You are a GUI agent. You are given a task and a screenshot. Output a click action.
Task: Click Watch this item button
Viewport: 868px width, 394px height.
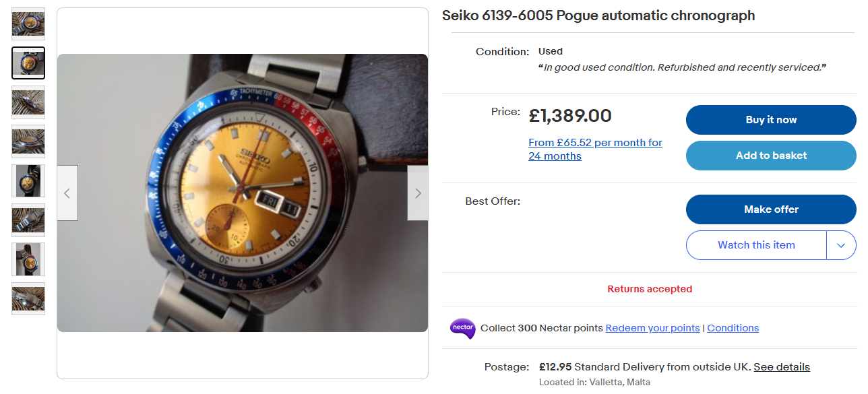pyautogui.click(x=756, y=245)
